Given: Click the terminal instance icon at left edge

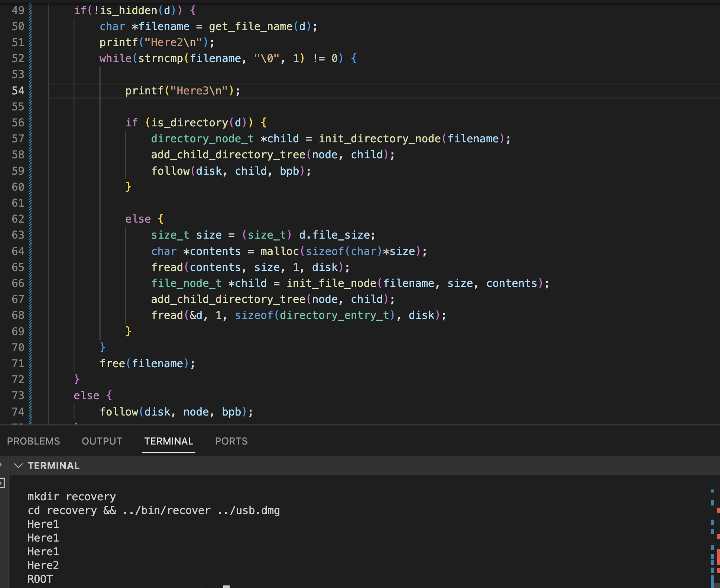Looking at the screenshot, I should [2, 483].
